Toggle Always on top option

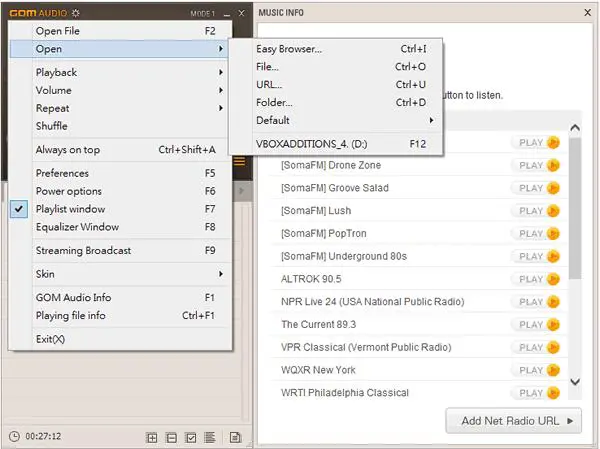tap(121, 150)
